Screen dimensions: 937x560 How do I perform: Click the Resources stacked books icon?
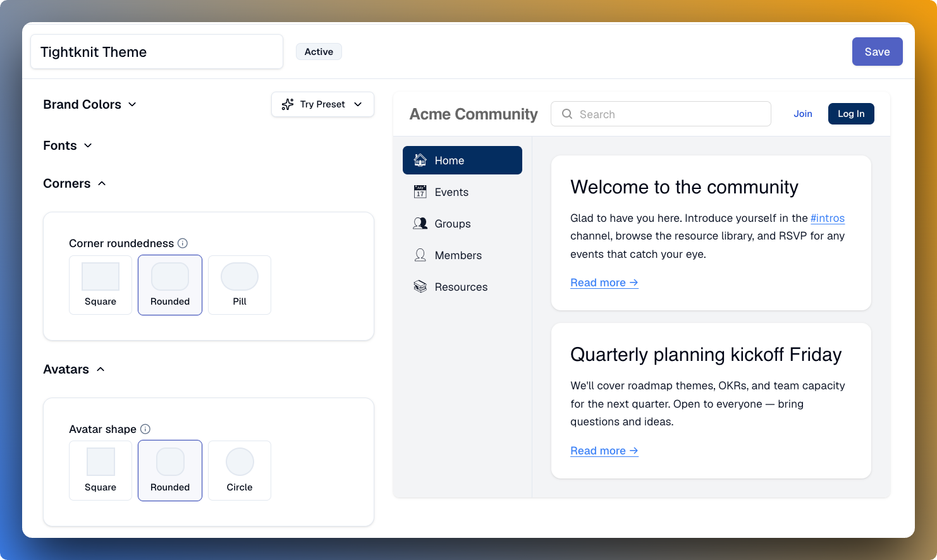420,286
